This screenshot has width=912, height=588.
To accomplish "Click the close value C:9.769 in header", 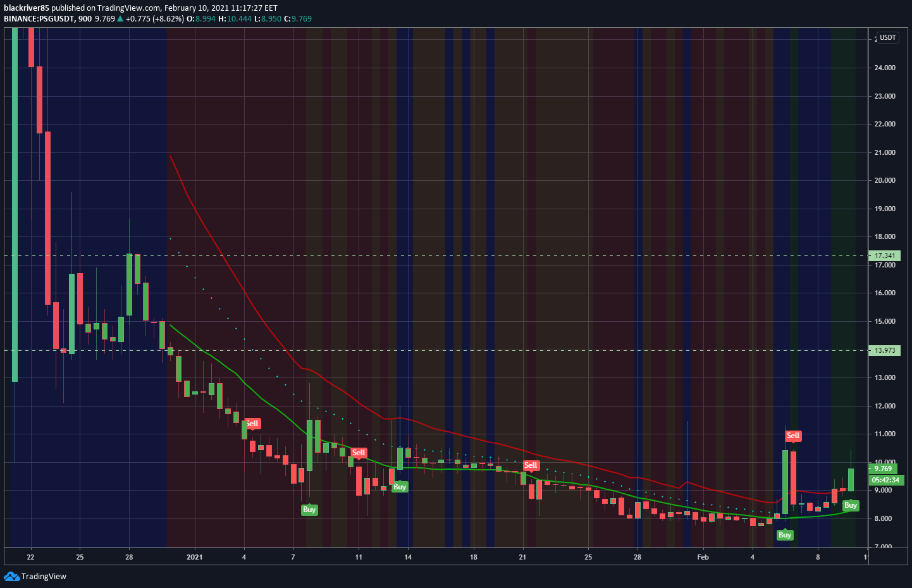I will click(298, 19).
